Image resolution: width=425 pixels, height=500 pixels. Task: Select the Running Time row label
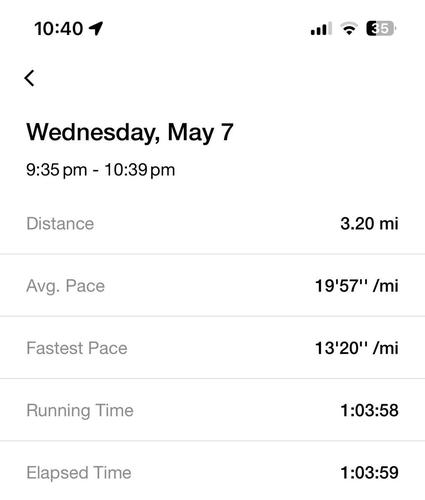(x=80, y=411)
